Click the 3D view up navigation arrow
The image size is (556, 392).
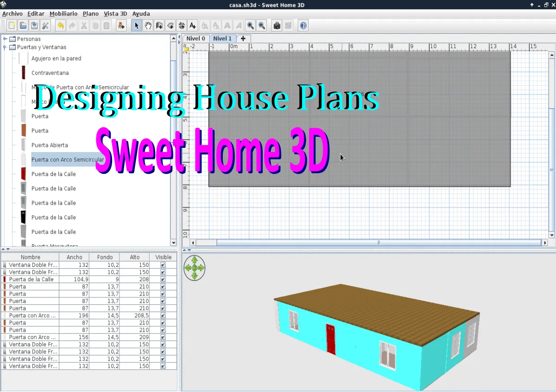[195, 260]
